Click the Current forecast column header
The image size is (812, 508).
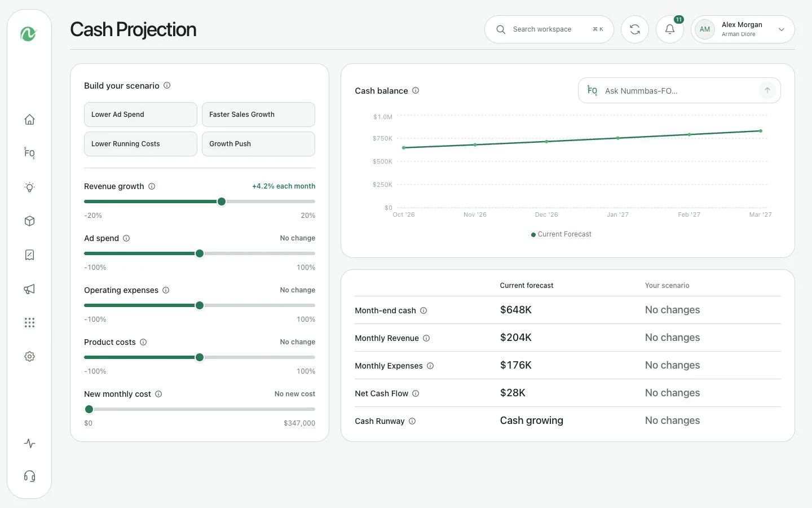(x=527, y=286)
